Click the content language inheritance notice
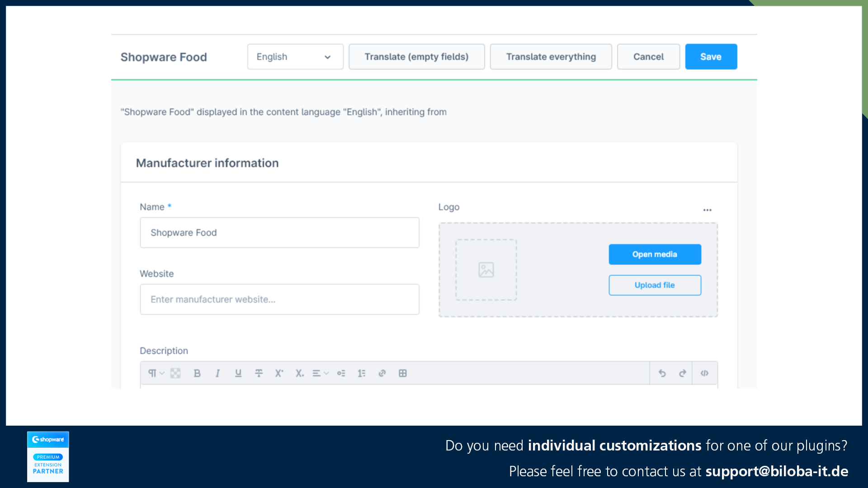The width and height of the screenshot is (868, 488). click(283, 112)
